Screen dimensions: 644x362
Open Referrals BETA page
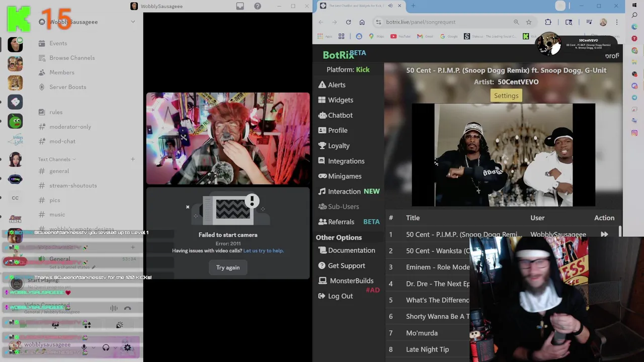349,222
